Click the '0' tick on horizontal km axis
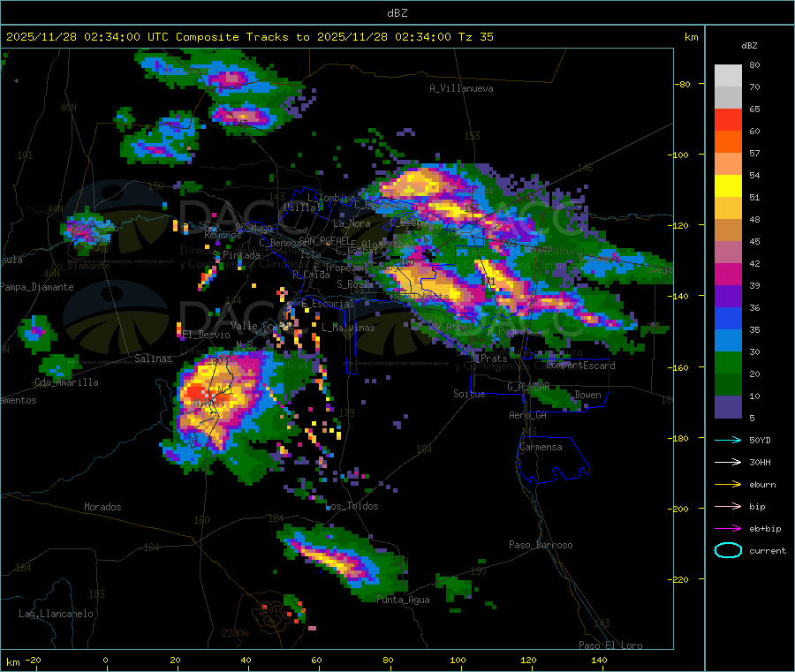 pos(105,660)
